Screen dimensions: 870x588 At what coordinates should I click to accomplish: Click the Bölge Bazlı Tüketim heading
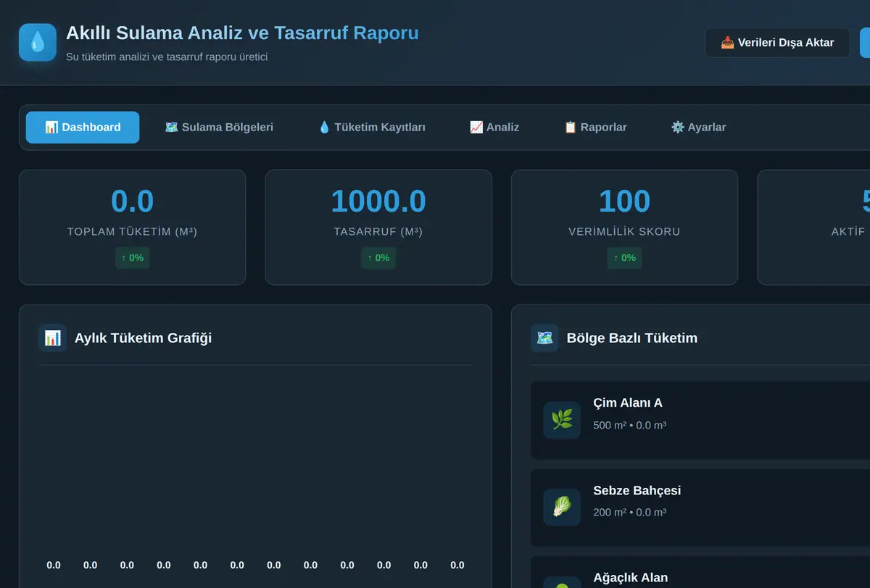click(631, 338)
